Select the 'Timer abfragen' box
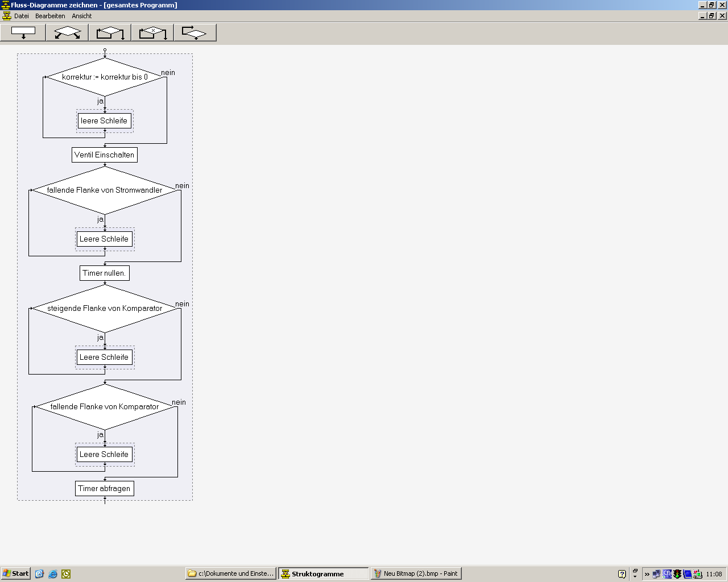The image size is (728, 582). pos(105,488)
